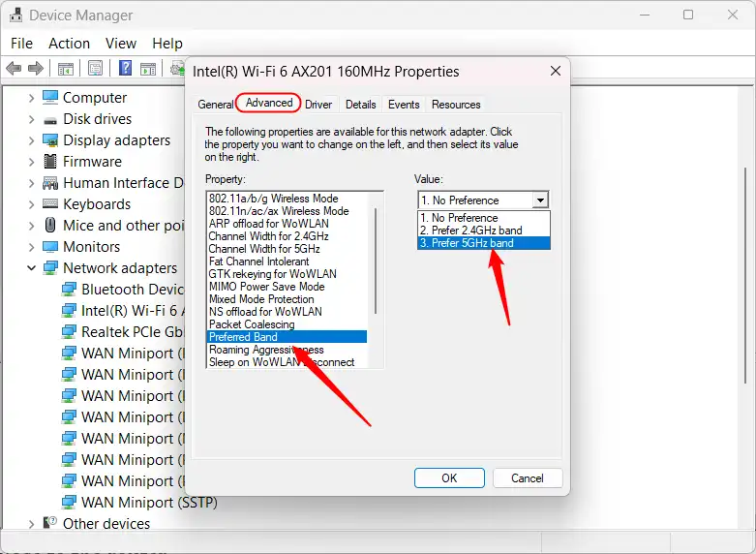Image resolution: width=756 pixels, height=554 pixels.
Task: Switch to the Details tab
Action: pos(361,105)
